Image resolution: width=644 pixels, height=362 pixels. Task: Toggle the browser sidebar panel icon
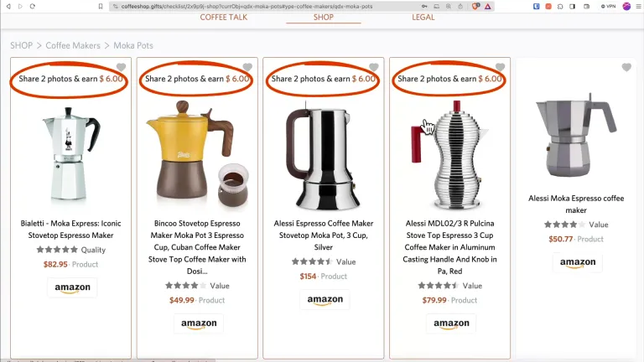click(x=572, y=6)
